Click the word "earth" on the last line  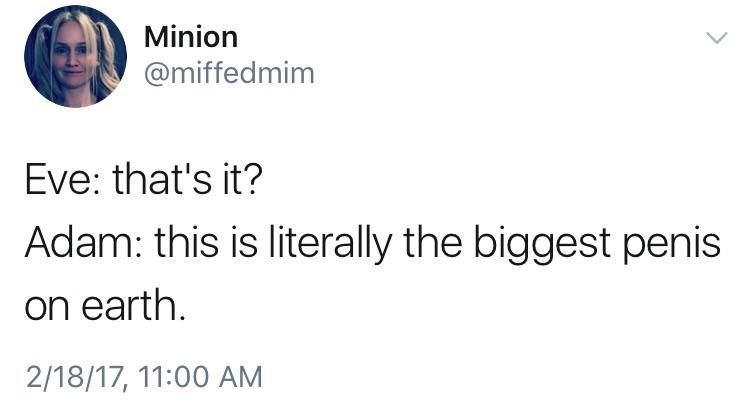(x=129, y=305)
